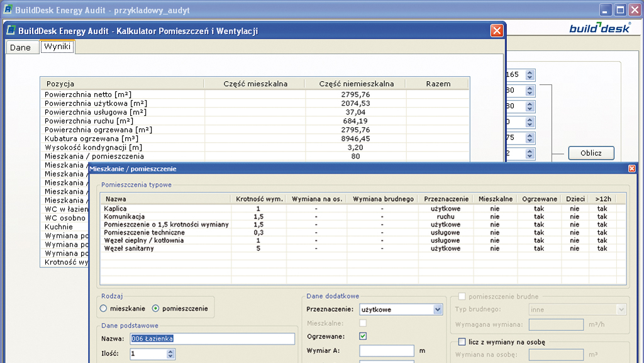Select the Kubatura ogrzewana [m³] row
Screen dimensions: 644x363
(x=255, y=139)
